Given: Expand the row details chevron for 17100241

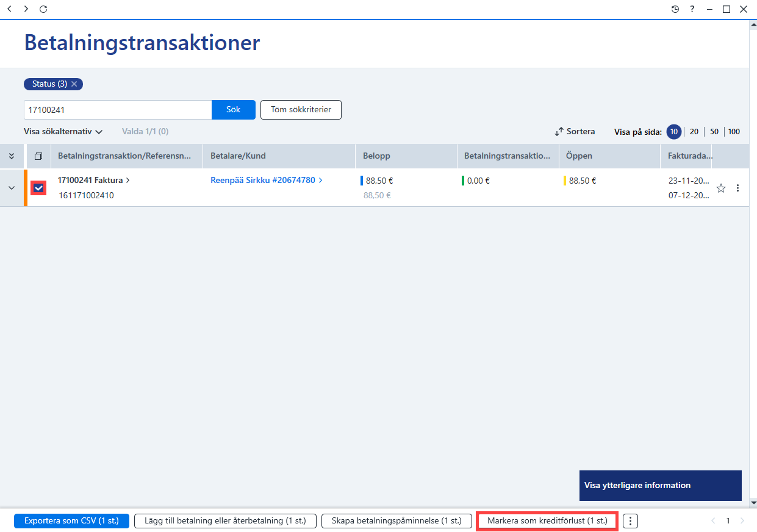Looking at the screenshot, I should (x=11, y=188).
